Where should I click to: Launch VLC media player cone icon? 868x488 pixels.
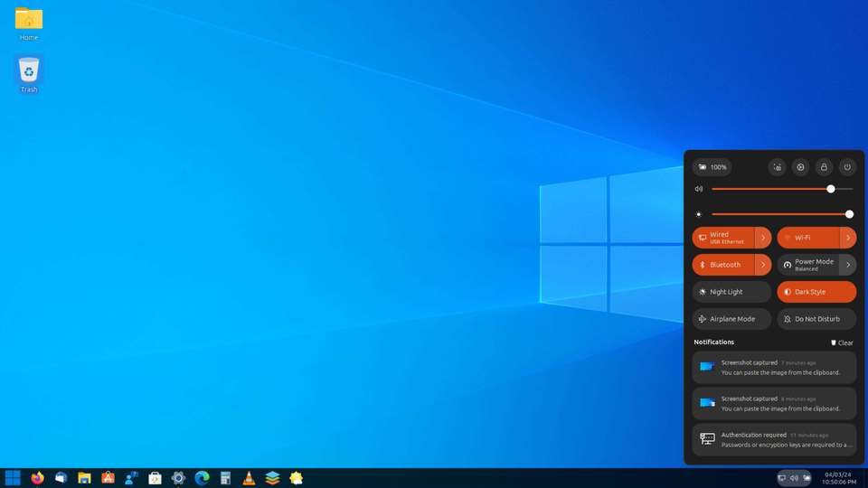click(250, 477)
